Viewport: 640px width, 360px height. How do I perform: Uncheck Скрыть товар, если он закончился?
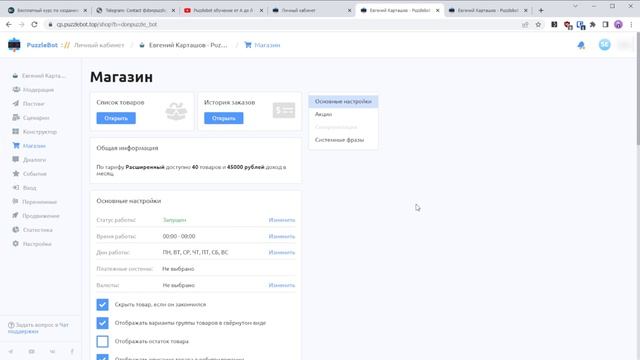[102, 304]
